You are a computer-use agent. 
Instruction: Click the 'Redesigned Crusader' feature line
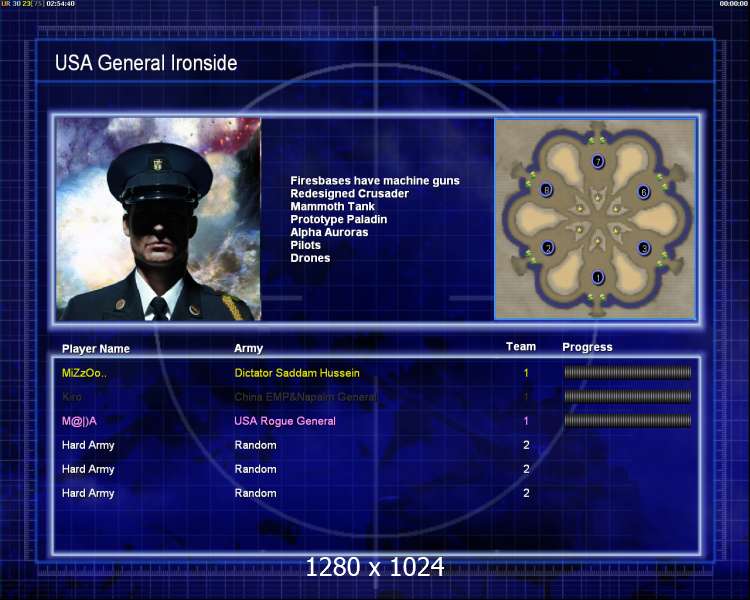[349, 193]
